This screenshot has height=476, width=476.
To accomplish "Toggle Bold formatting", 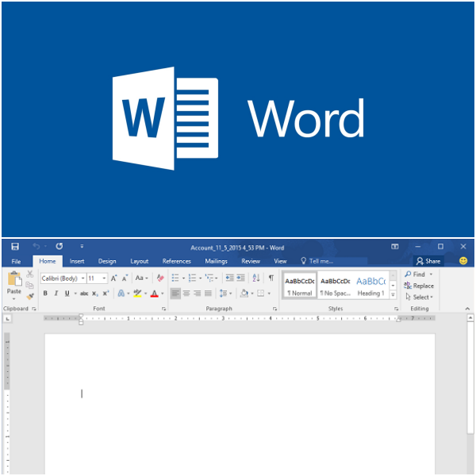I will point(45,294).
